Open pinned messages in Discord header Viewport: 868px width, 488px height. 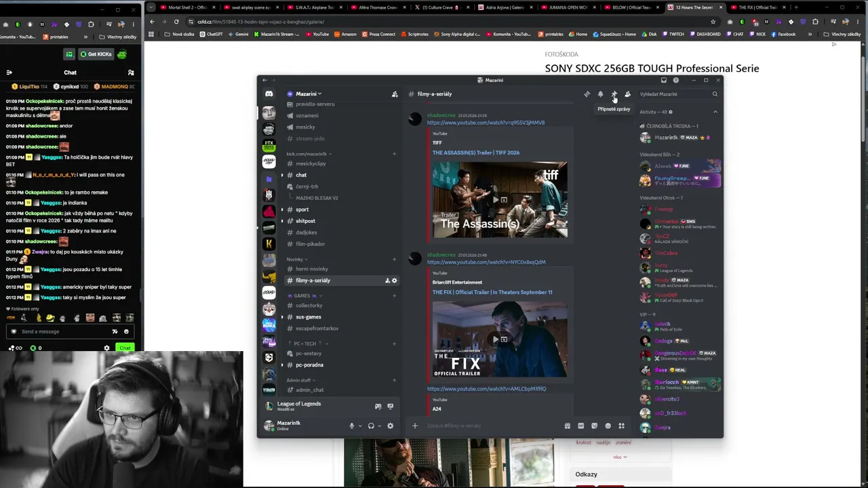614,94
